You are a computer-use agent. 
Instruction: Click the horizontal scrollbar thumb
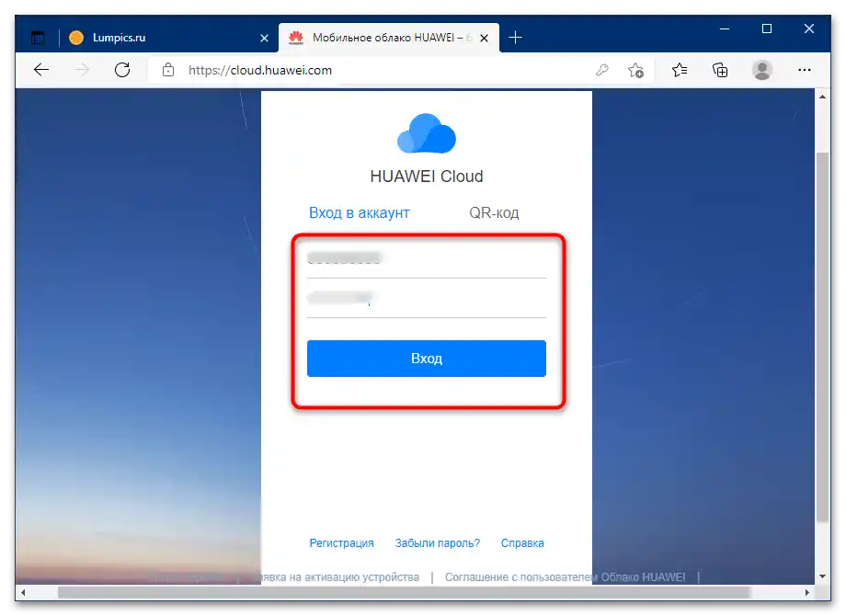pyautogui.click(x=404, y=592)
